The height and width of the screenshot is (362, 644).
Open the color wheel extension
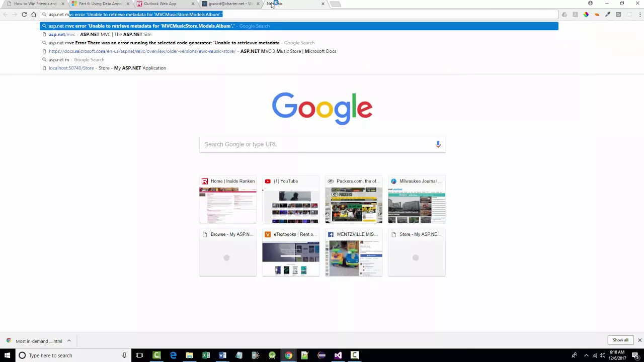(586, 15)
